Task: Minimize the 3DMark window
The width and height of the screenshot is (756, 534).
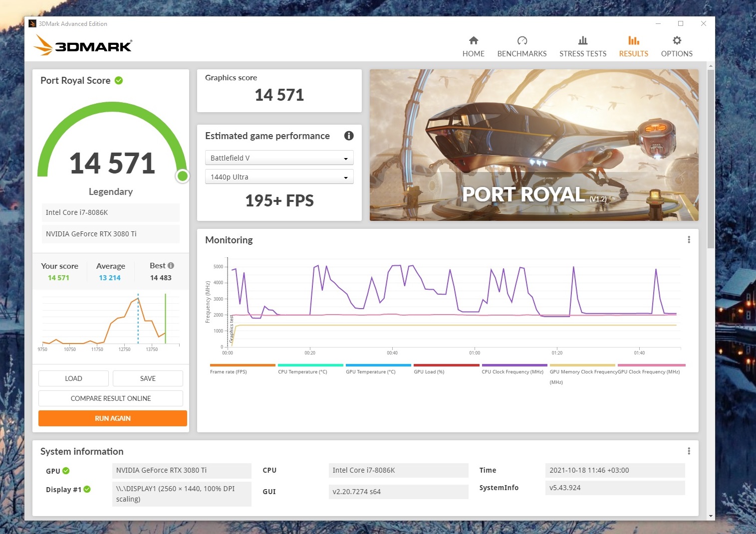Action: click(658, 23)
